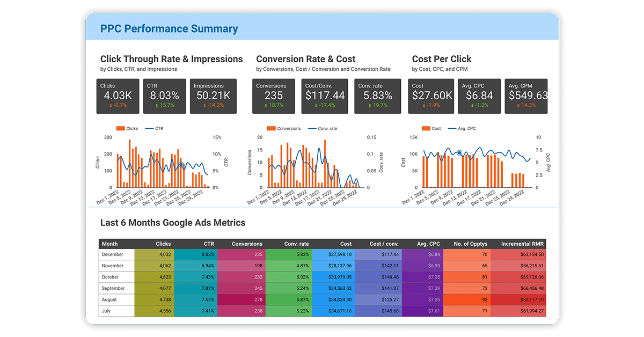The width and height of the screenshot is (644, 337).
Task: Sort the table by the Conversions column header
Action: (x=247, y=244)
